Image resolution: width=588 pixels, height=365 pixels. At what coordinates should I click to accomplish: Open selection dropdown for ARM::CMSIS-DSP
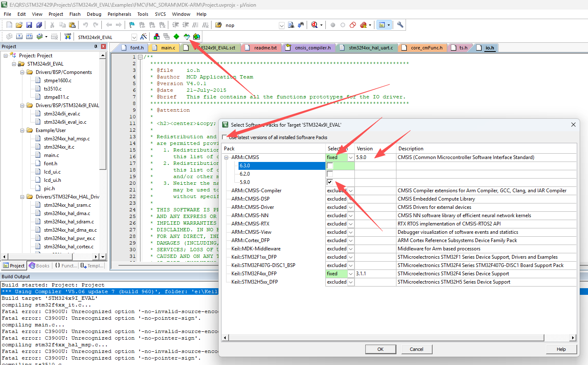click(x=351, y=199)
